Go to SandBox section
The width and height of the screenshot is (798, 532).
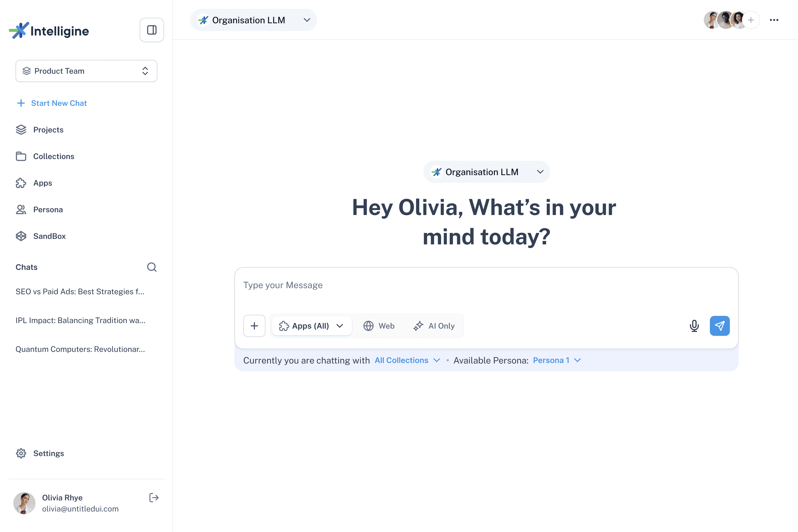[49, 236]
